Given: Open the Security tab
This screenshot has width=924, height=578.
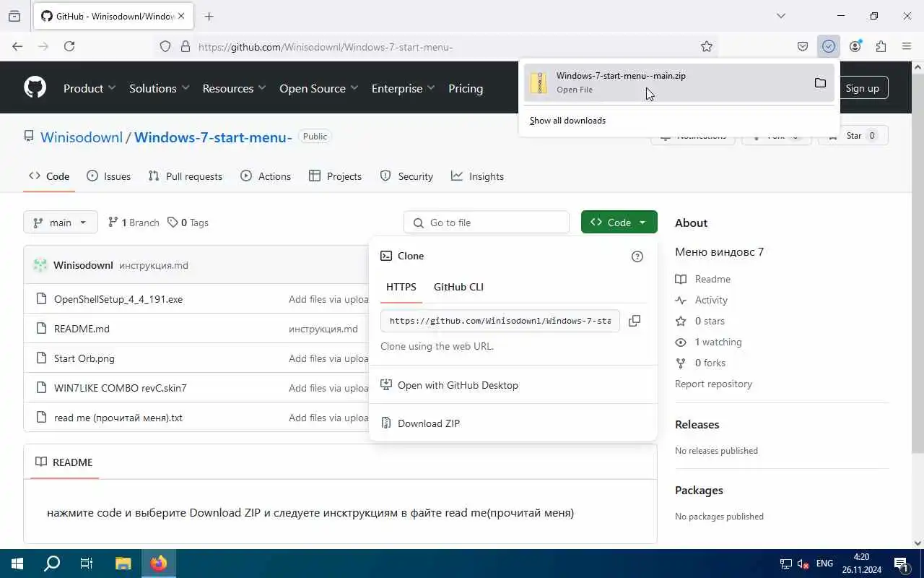Looking at the screenshot, I should tap(406, 176).
